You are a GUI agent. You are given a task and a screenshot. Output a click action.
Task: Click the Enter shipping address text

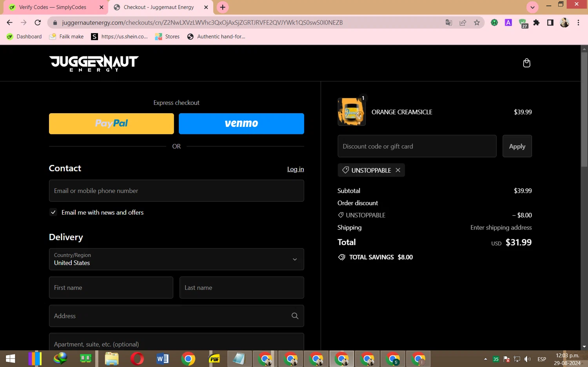click(x=501, y=228)
